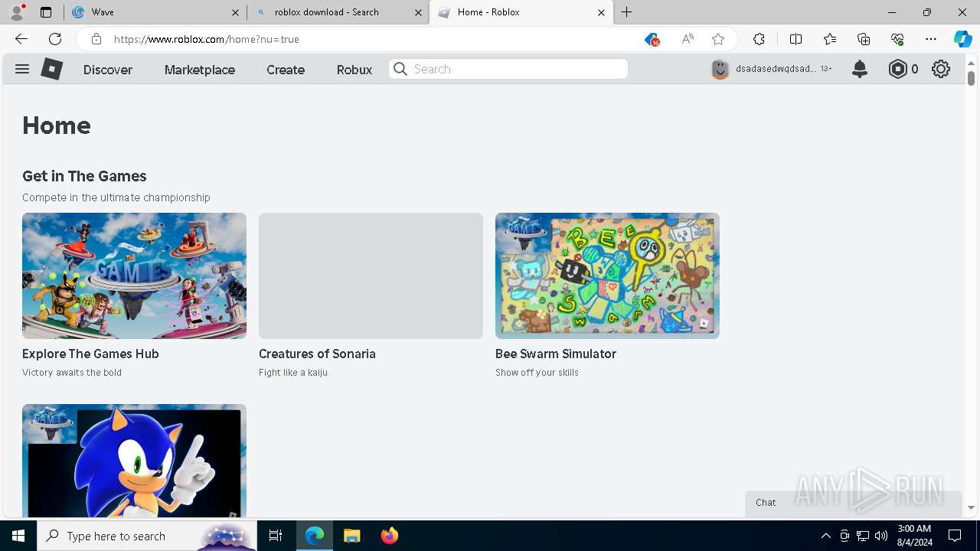
Task: Click the page vertical scrollbar
Action: tap(971, 78)
